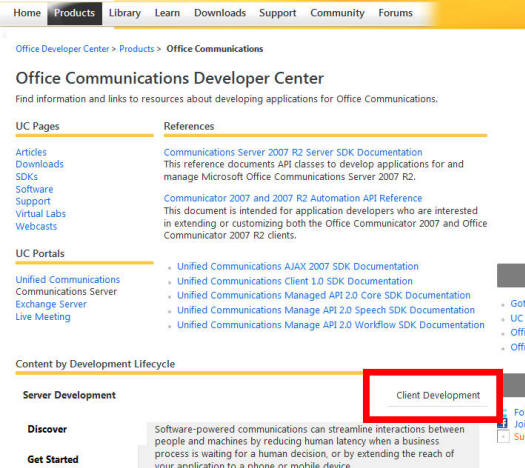Click the Office Communications Developer Center heading

point(170,78)
